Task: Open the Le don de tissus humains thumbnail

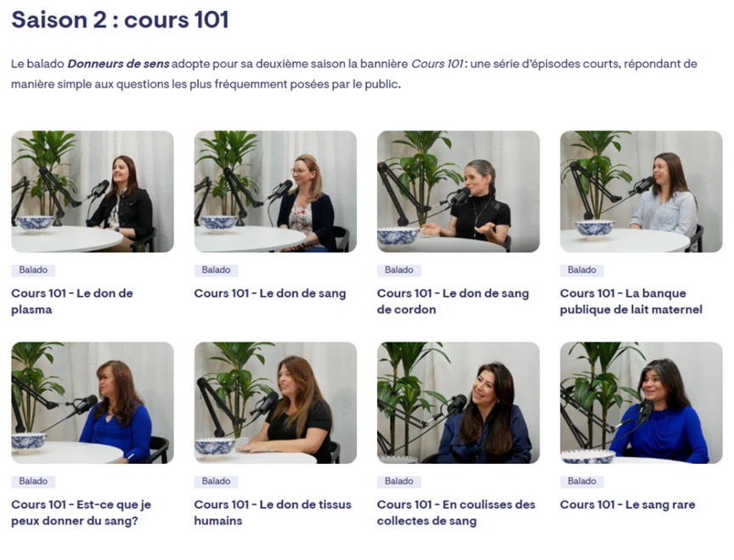Action: point(275,403)
